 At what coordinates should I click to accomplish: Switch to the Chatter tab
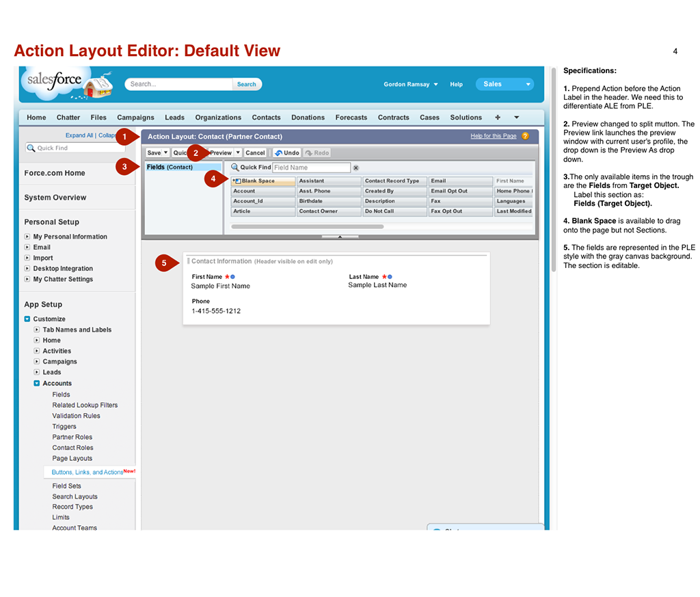68,118
